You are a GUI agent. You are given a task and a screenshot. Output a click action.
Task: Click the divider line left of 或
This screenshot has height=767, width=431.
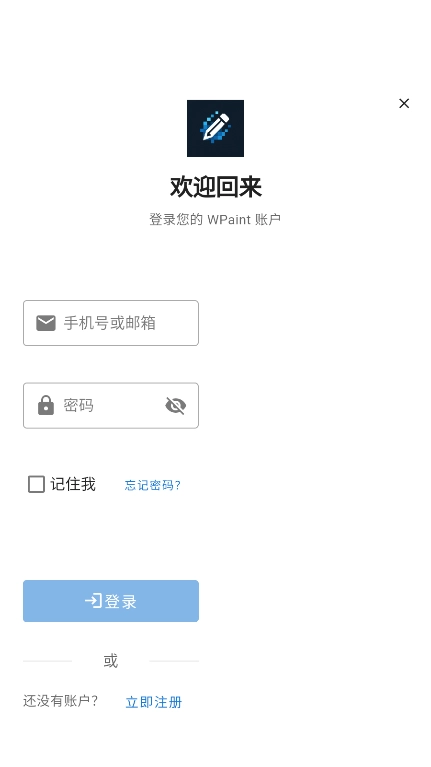(x=47, y=661)
